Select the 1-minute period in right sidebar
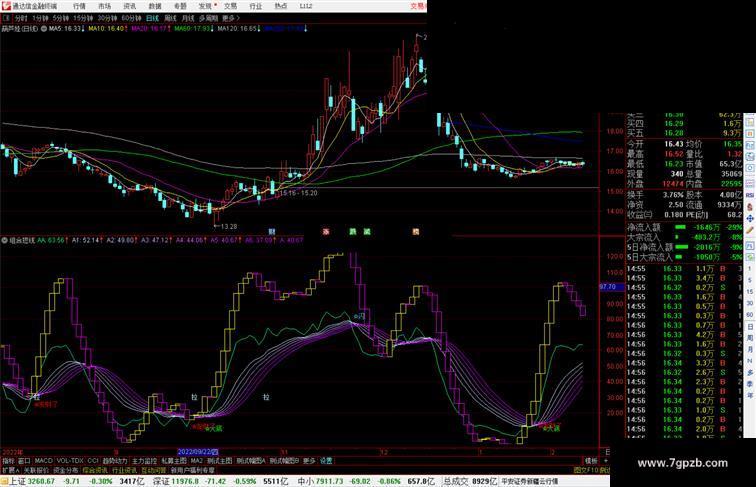This screenshot has width=756, height=487. click(750, 269)
